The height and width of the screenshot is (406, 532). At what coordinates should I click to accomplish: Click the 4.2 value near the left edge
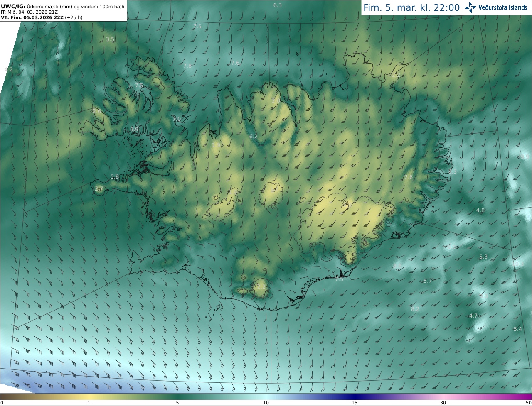pos(9,70)
